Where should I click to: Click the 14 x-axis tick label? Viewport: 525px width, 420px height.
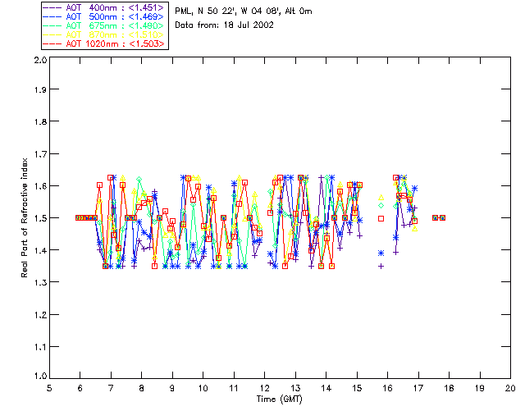(x=326, y=388)
